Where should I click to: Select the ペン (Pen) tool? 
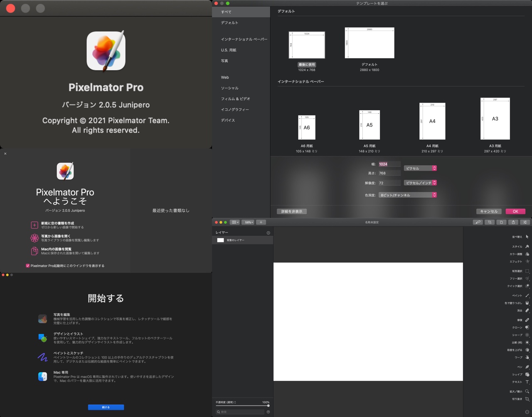[x=527, y=367]
